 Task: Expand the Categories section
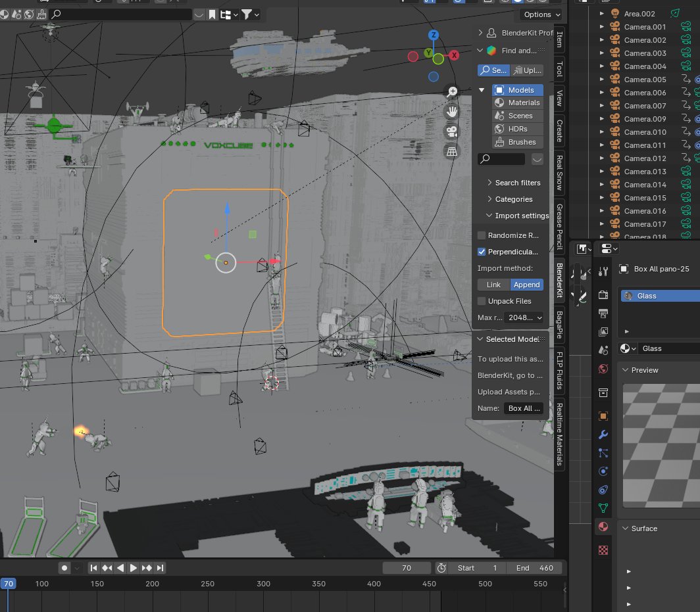point(509,199)
